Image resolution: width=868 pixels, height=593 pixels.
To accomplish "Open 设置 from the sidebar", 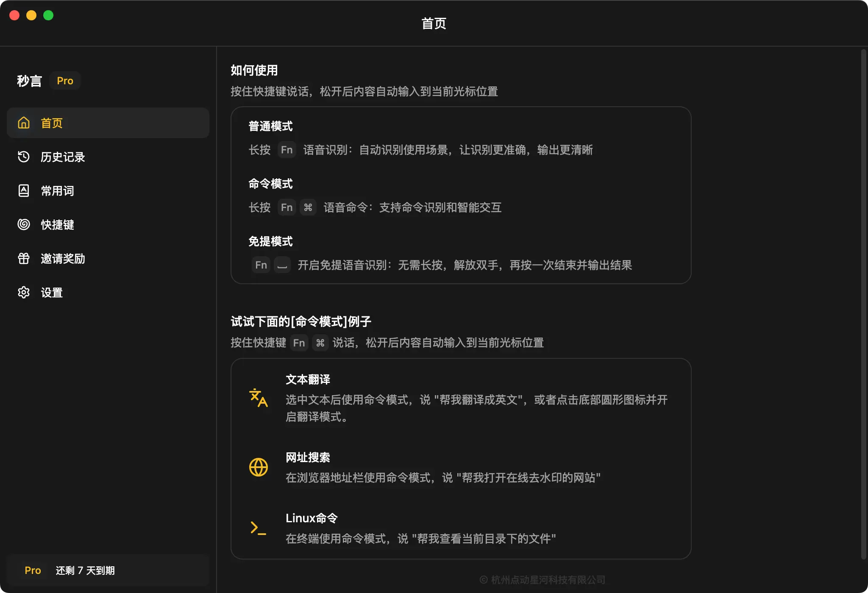I will 51,292.
